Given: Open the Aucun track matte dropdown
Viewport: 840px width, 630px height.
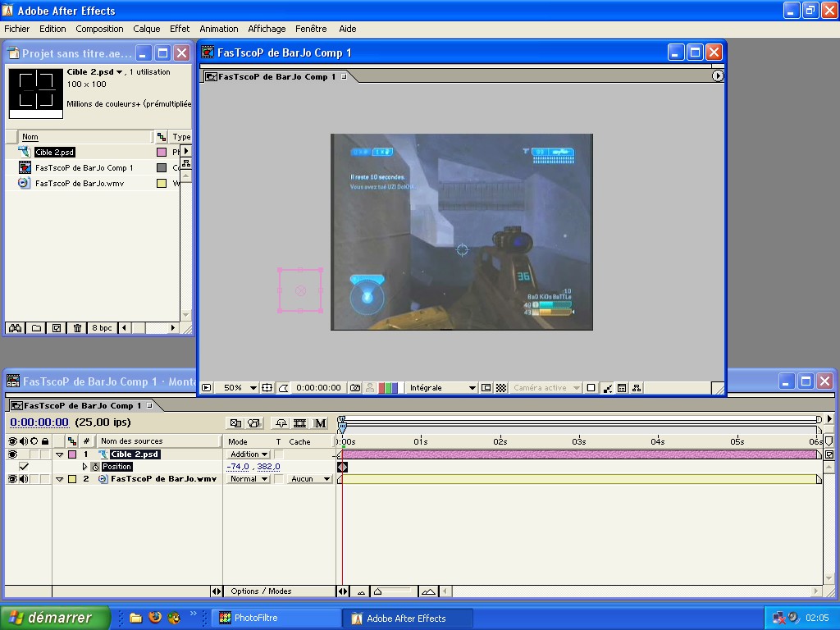Looking at the screenshot, I should [x=310, y=479].
